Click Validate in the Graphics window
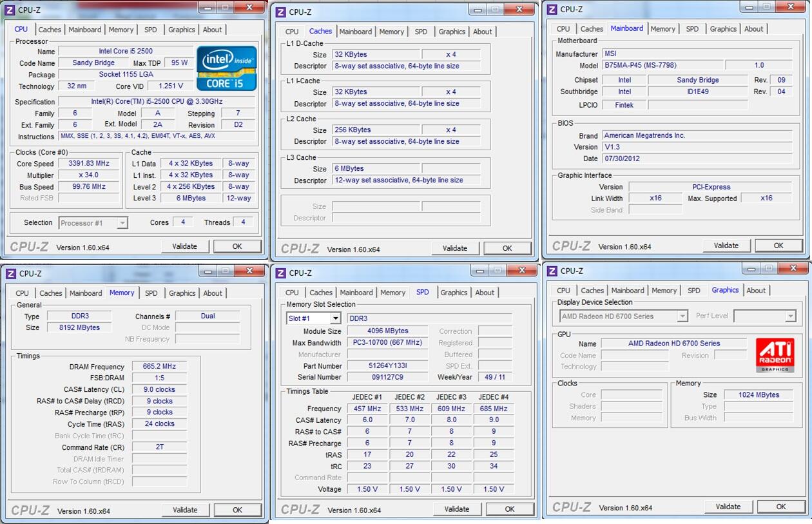The width and height of the screenshot is (812, 524). (x=728, y=507)
